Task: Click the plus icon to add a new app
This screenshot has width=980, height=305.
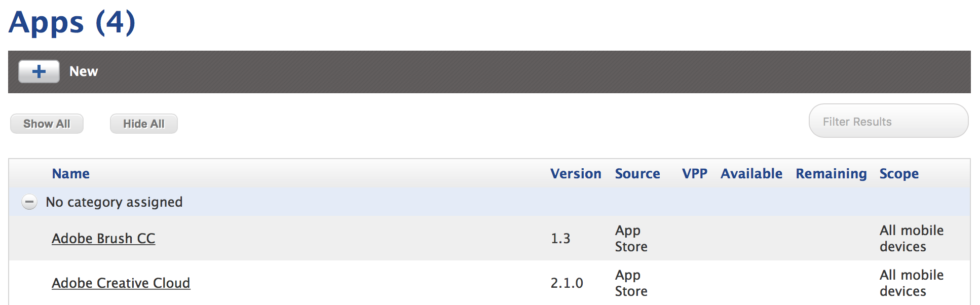Action: 39,71
